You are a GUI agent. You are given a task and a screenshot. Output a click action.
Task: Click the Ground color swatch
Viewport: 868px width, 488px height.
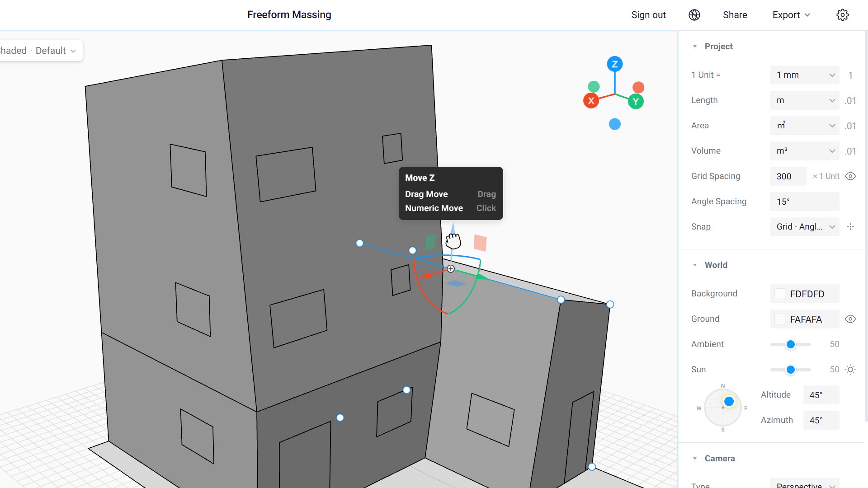pos(780,319)
